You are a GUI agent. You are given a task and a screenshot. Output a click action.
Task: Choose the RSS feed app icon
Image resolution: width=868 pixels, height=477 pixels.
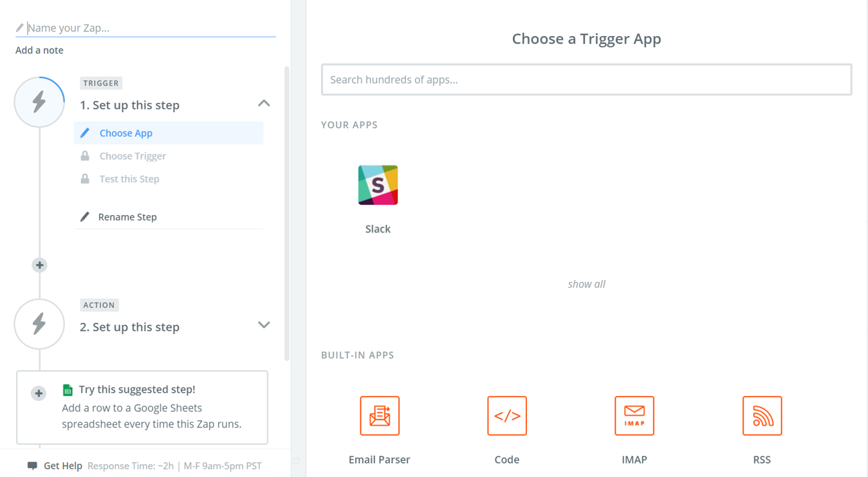[762, 416]
